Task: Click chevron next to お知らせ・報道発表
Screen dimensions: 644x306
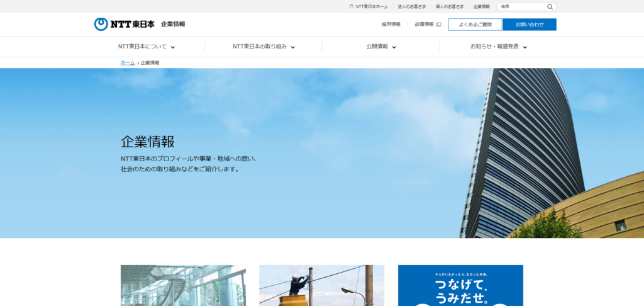Action: (x=525, y=47)
